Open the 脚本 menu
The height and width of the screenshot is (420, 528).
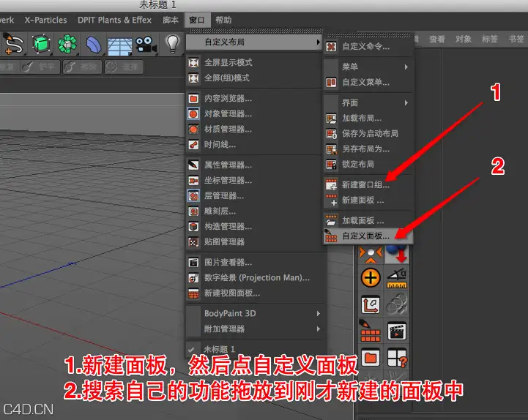click(171, 20)
